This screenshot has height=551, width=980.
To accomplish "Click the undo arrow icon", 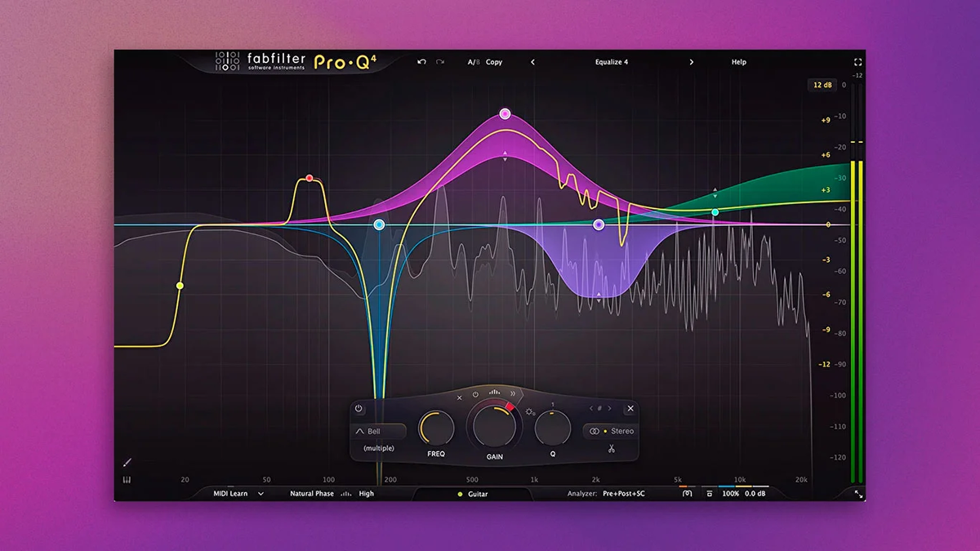I will click(x=421, y=62).
